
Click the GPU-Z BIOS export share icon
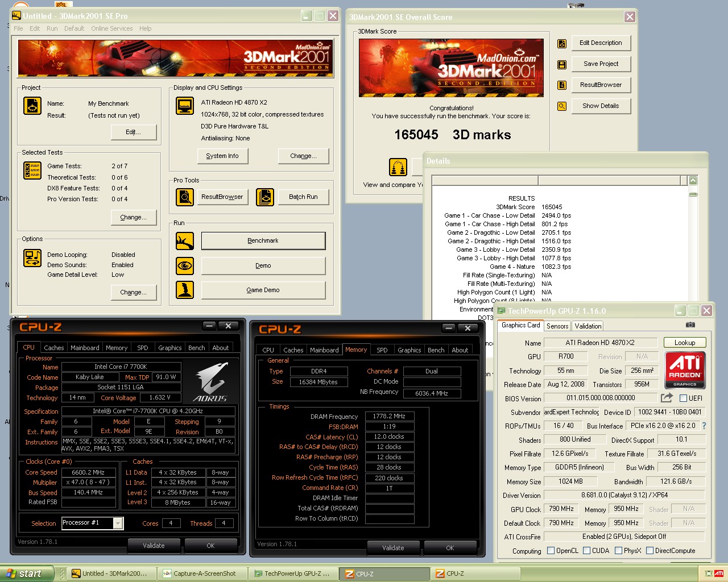pos(667,398)
